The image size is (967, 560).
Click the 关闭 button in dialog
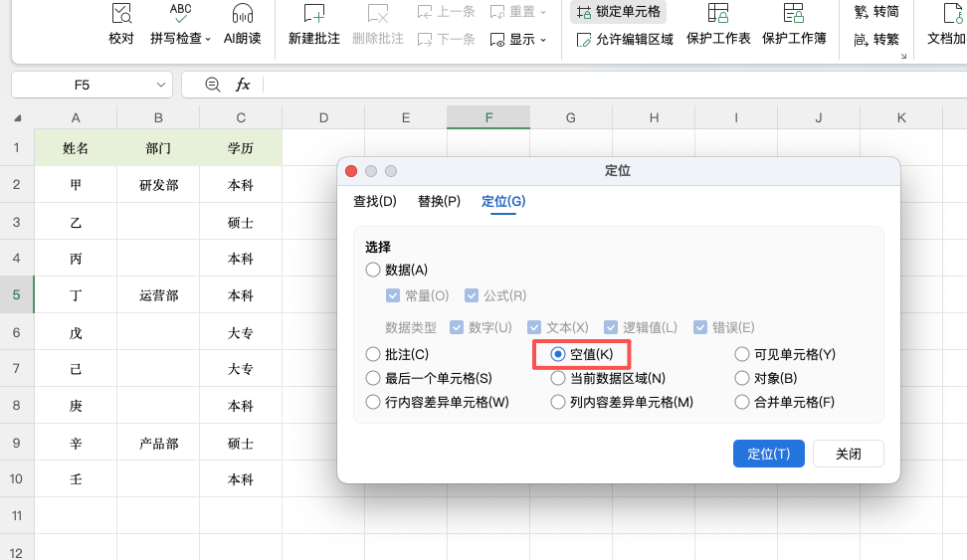click(x=848, y=454)
